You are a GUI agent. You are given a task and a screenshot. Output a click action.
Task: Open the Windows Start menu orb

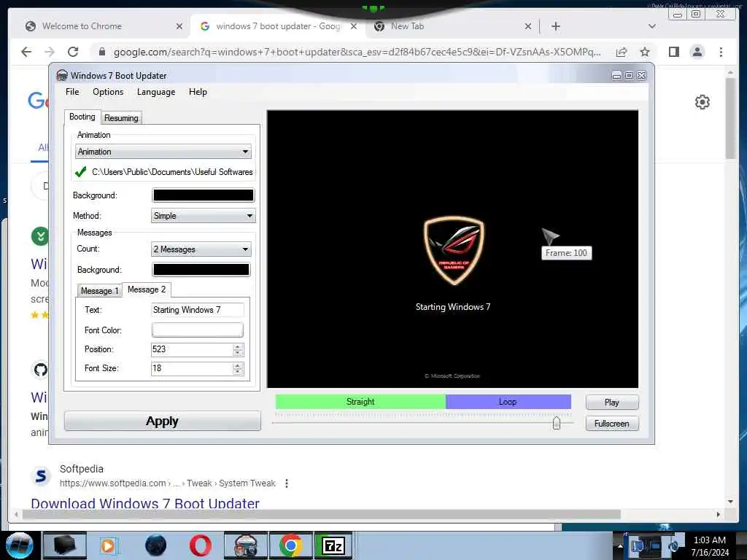[18, 545]
